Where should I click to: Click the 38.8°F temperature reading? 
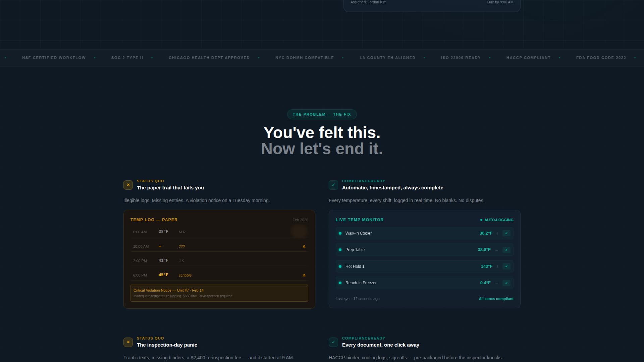pos(484,250)
